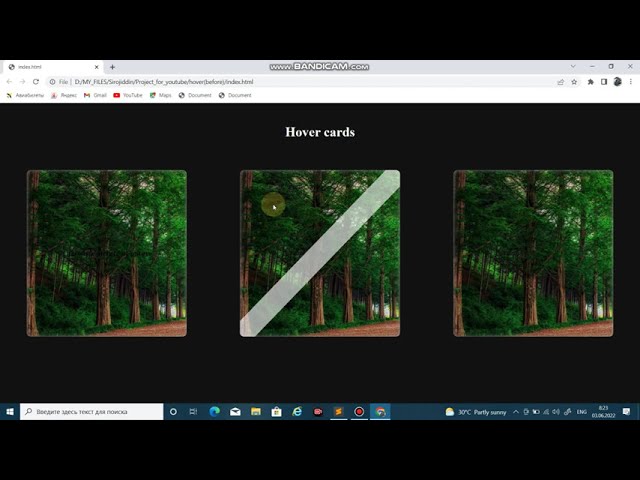This screenshot has height=480, width=640.
Task: Switch to Bandicam recorder on the taskbar
Action: point(359,411)
